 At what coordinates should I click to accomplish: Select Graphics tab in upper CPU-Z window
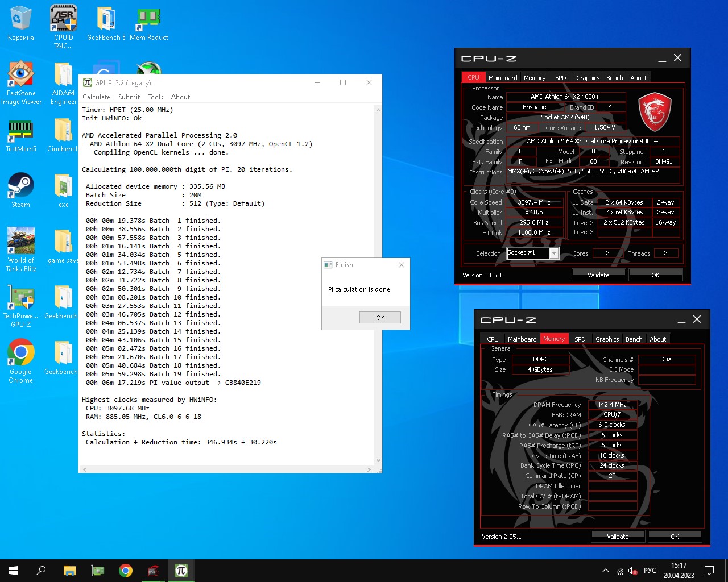[x=588, y=78]
